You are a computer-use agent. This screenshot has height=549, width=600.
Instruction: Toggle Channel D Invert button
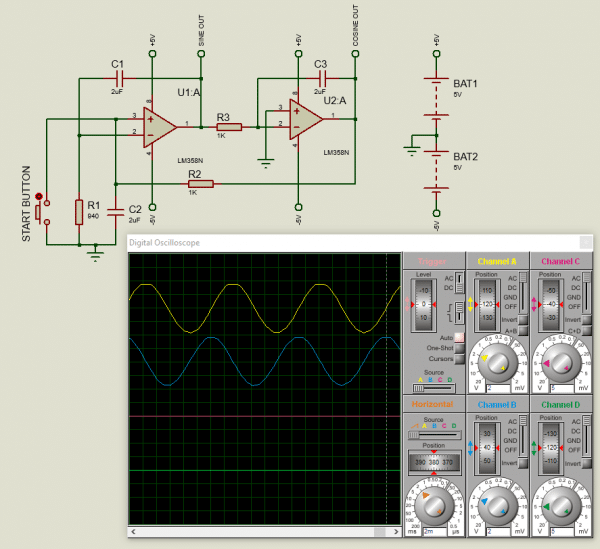587,463
